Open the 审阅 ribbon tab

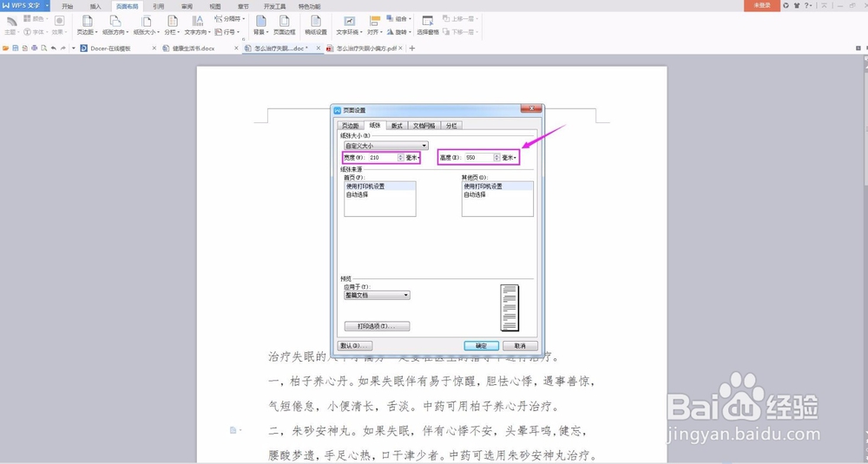[x=187, y=7]
